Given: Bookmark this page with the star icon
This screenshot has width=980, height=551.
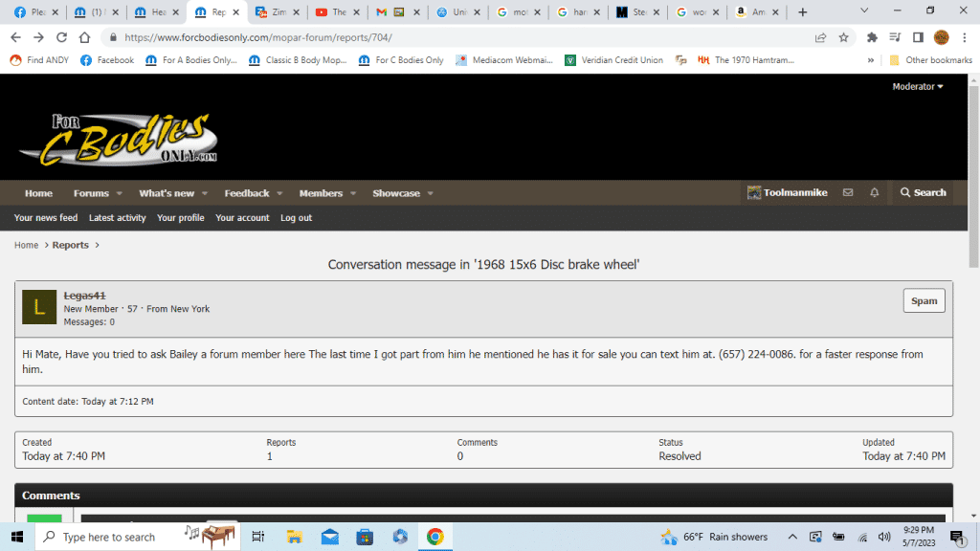Looking at the screenshot, I should pos(843,37).
